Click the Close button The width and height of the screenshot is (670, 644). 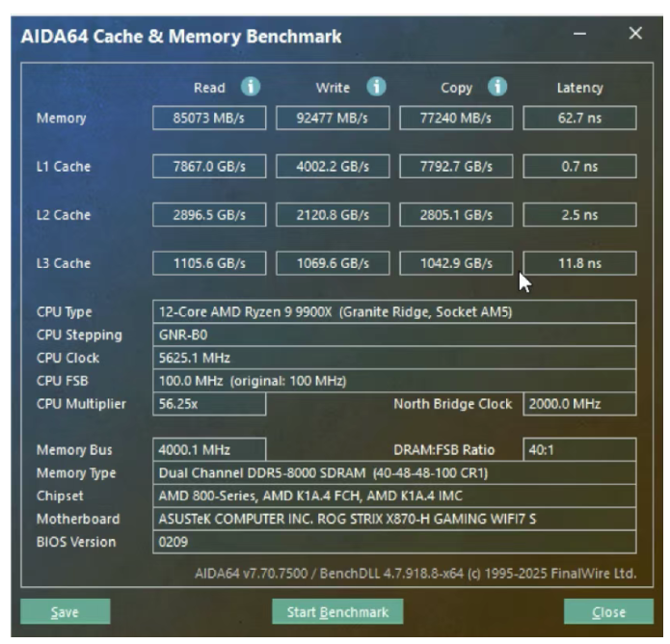[608, 611]
